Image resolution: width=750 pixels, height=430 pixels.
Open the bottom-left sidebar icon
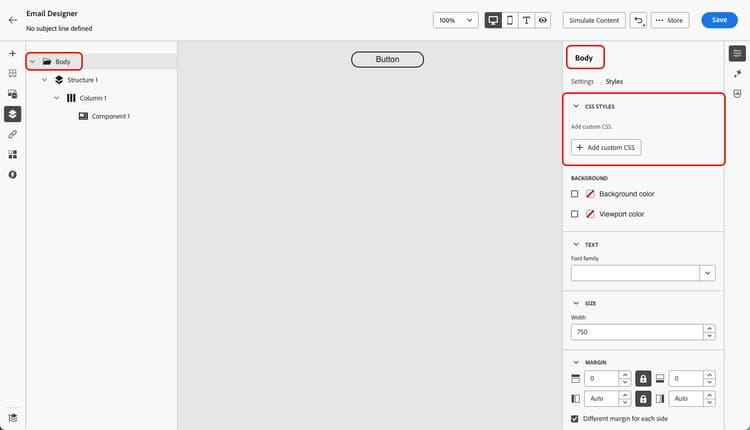pos(12,418)
